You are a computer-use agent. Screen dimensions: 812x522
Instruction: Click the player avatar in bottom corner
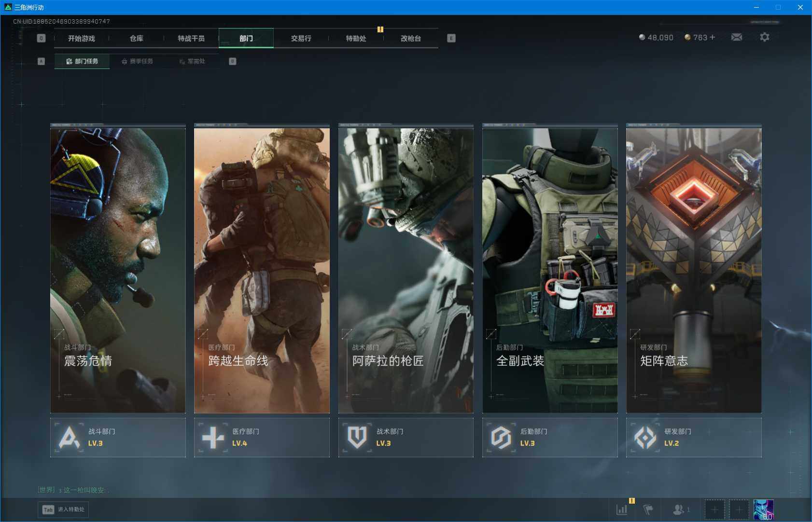763,509
